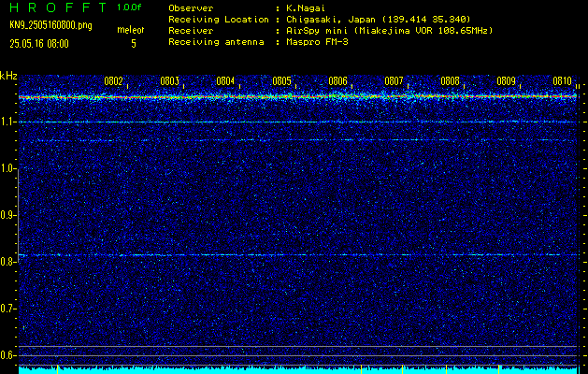Click the 0809 time label

(x=506, y=81)
